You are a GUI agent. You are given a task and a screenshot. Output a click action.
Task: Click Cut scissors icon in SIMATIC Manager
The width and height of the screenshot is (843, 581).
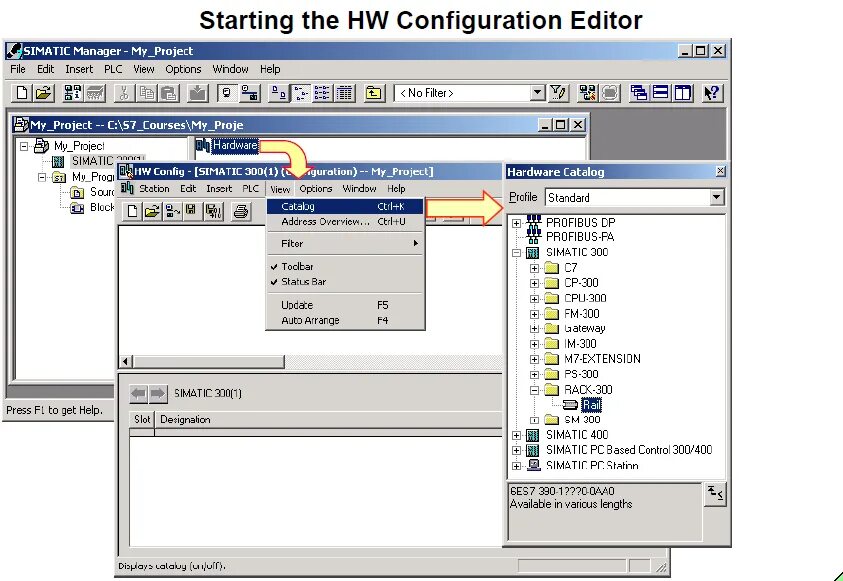[x=124, y=93]
